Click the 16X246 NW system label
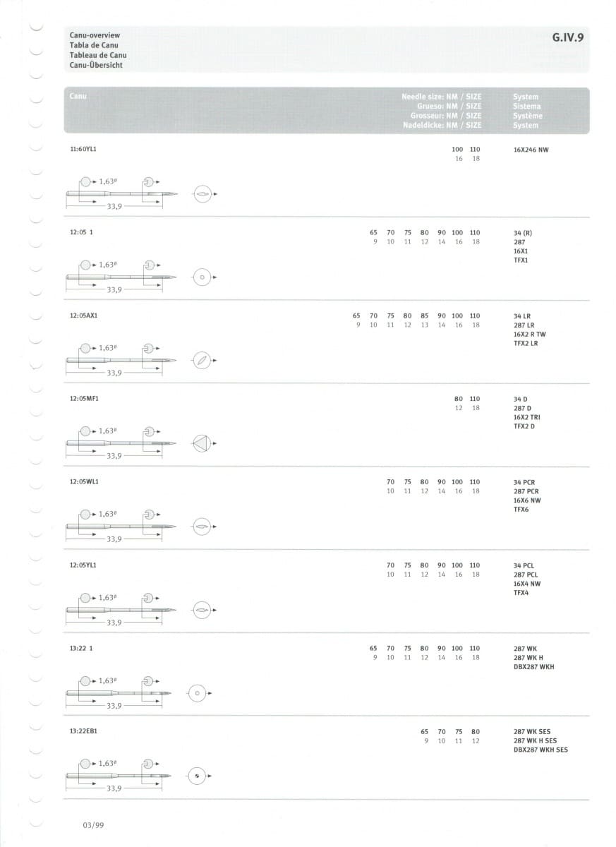616x847 pixels. 531,150
